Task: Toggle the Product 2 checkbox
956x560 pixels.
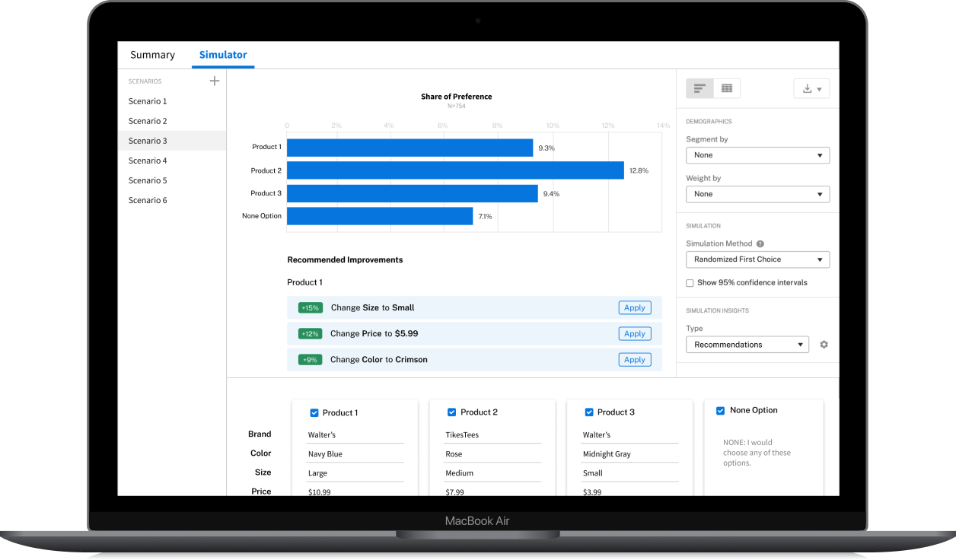Action: tap(451, 412)
